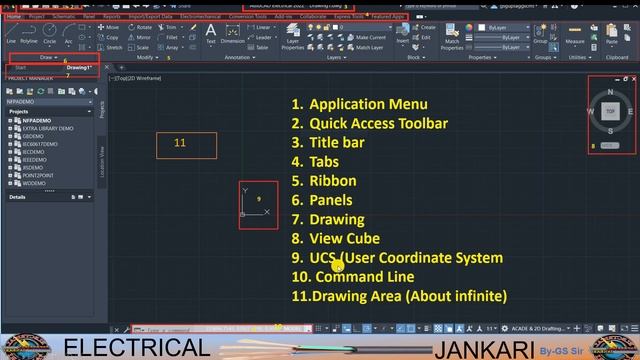Open the layer 0 dropdown list
The image size is (640, 360).
390,27
